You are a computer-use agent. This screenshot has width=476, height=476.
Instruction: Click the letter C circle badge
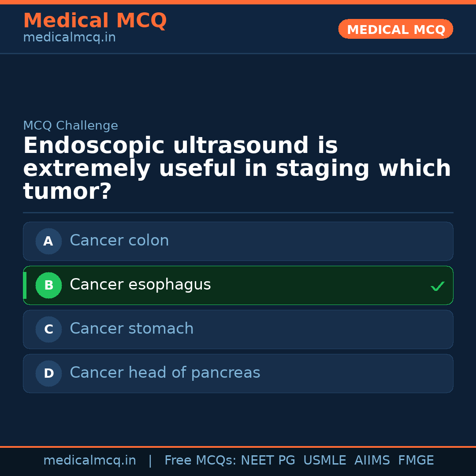[x=48, y=329]
